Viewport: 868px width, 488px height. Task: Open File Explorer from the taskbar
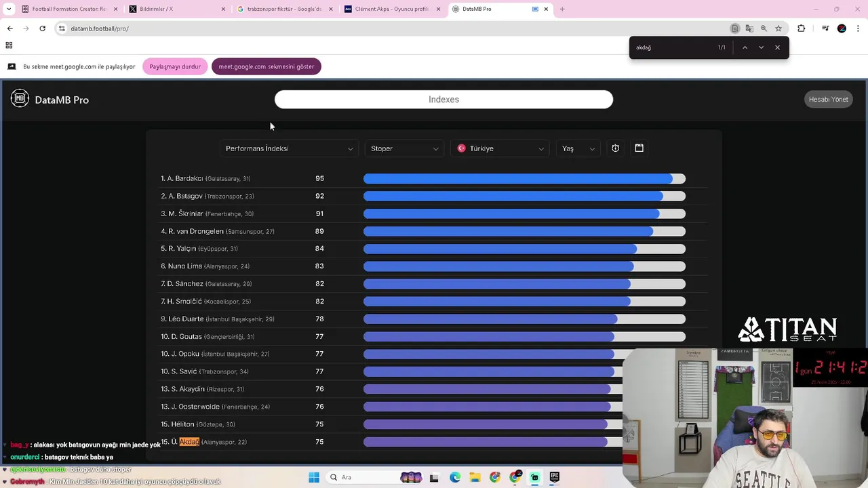[475, 477]
